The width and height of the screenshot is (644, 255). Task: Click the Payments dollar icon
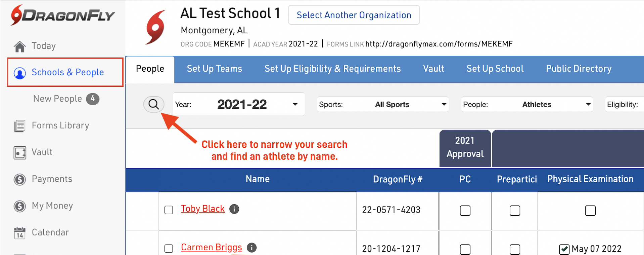tap(20, 179)
